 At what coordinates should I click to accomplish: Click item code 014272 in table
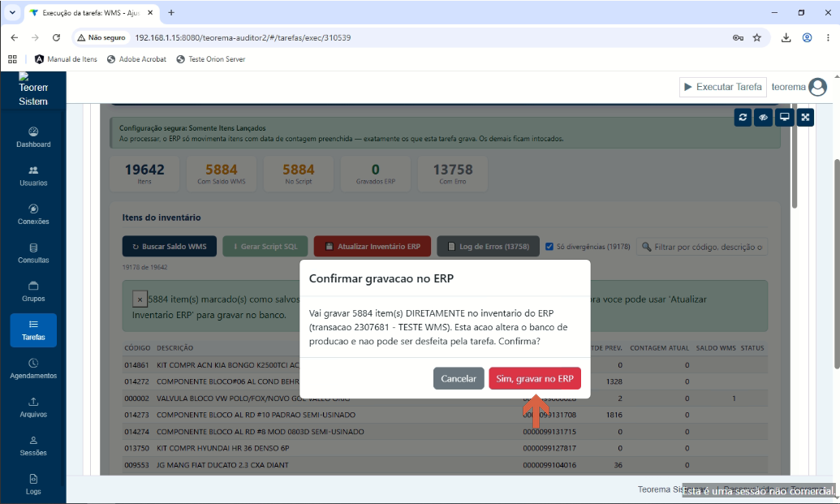click(136, 381)
